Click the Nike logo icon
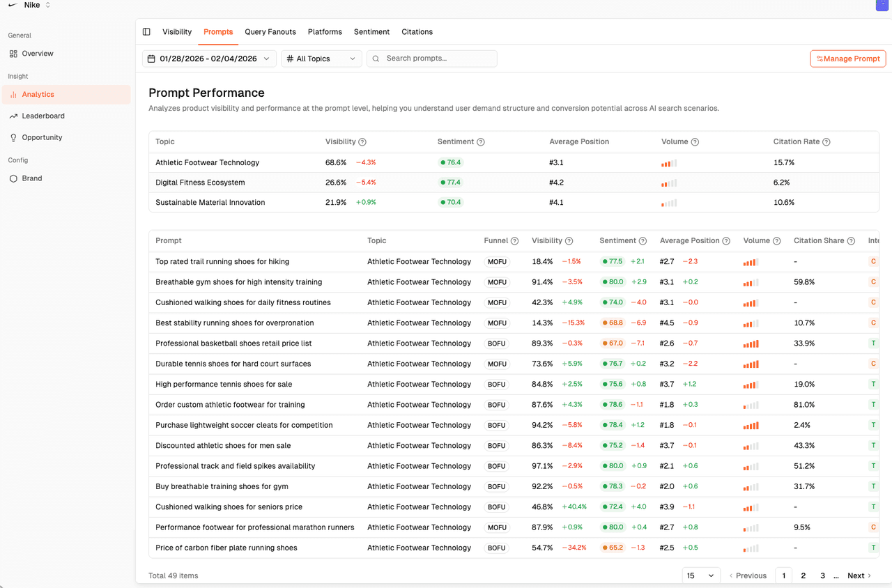 tap(13, 5)
